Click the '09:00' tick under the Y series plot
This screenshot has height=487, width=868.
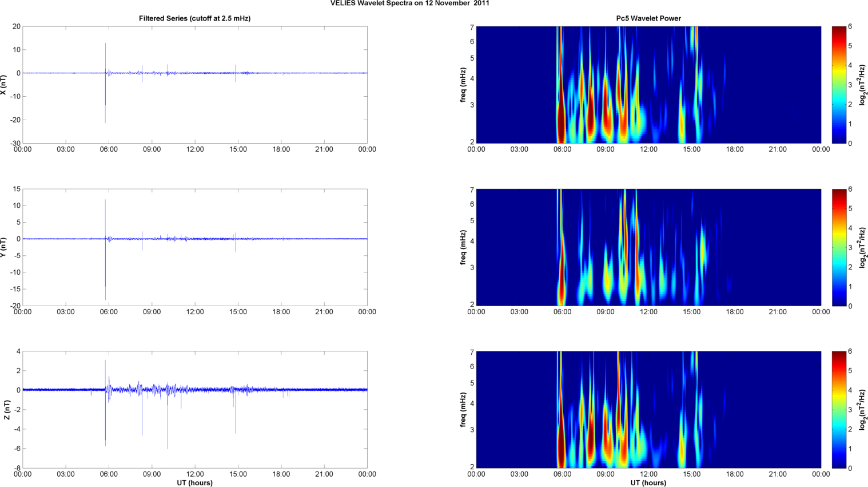click(x=152, y=312)
